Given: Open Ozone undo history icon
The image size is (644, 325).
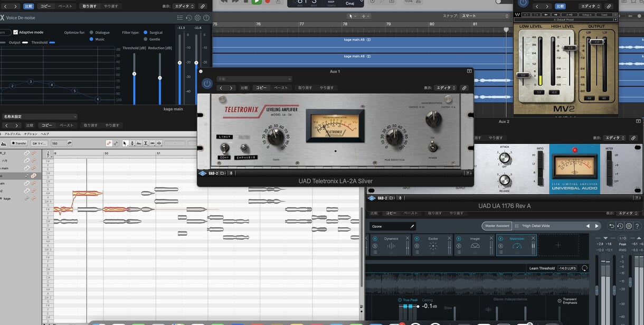Looking at the screenshot, I should (620, 226).
